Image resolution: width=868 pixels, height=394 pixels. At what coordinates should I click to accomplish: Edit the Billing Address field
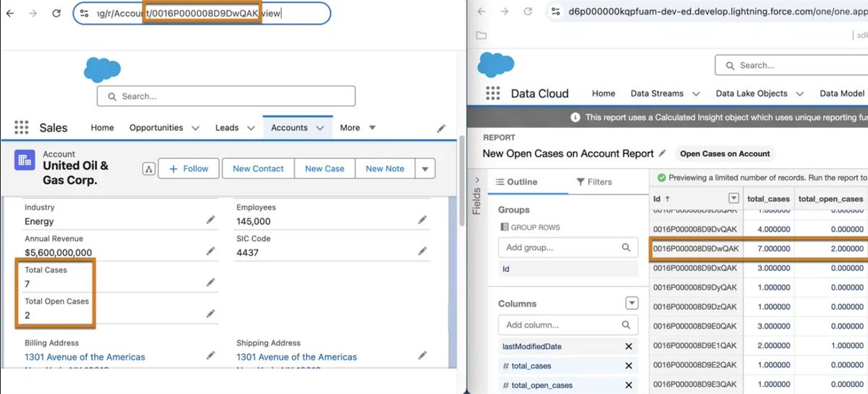pos(210,355)
